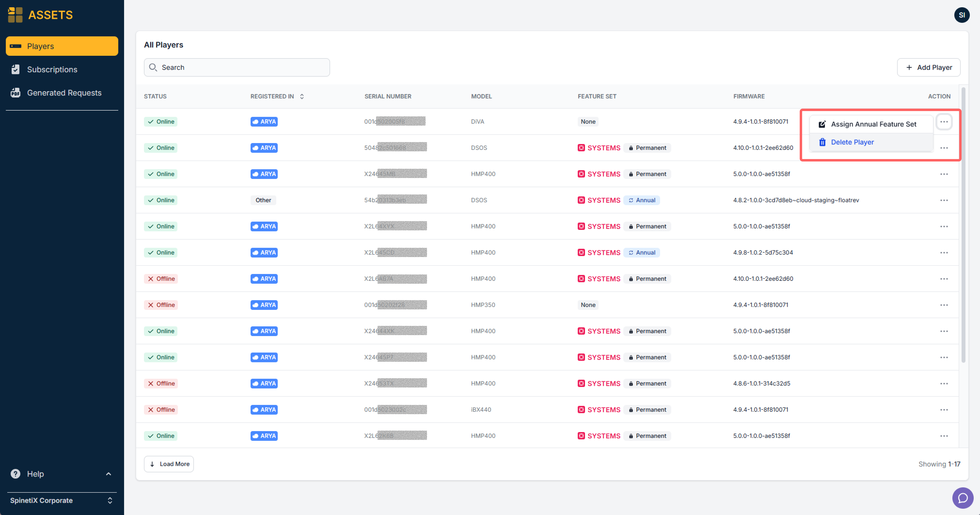
Task: Click the FEATURE SET column header
Action: 597,96
